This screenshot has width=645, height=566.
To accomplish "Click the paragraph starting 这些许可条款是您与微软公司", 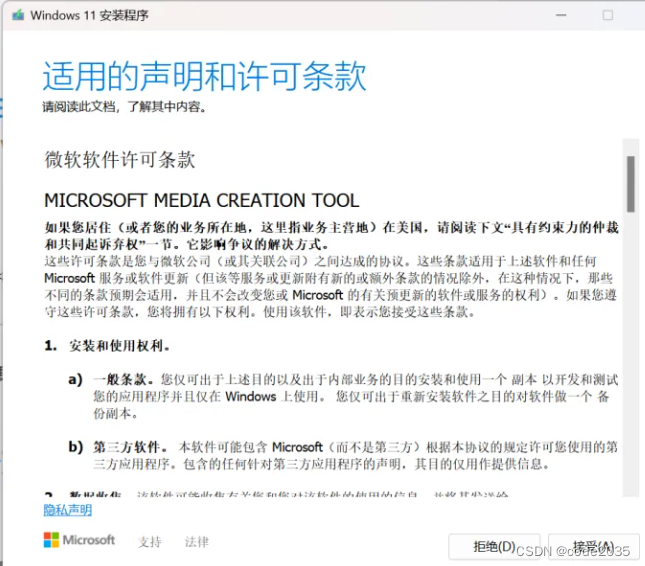I will [x=331, y=286].
